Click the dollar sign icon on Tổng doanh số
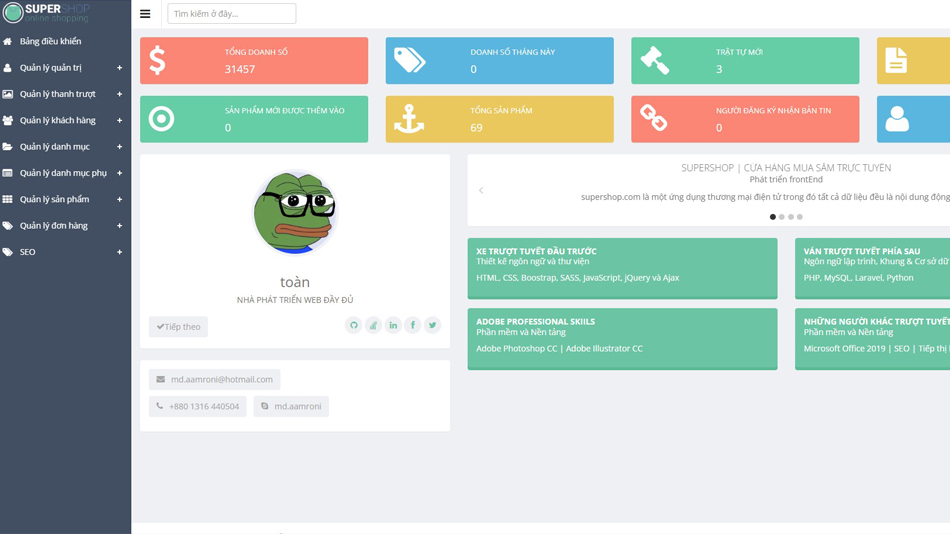Viewport: 950px width, 534px height. [158, 61]
